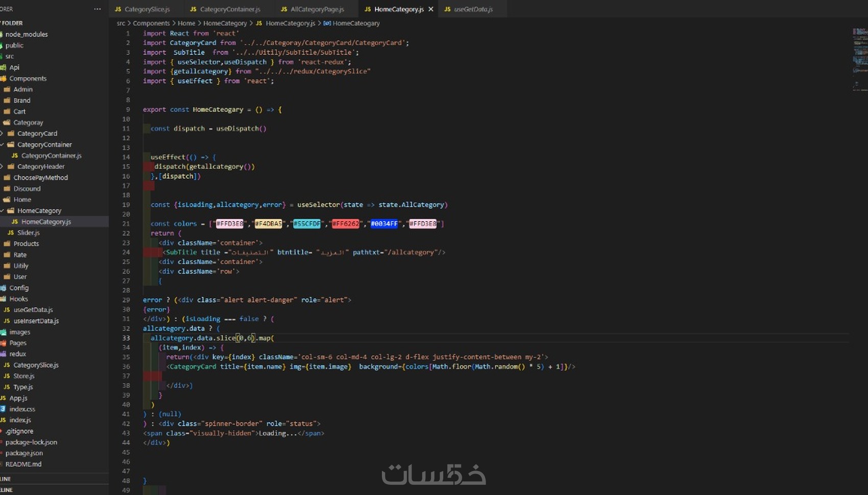This screenshot has width=868, height=495.
Task: Select the node_modules folder row
Action: [x=54, y=34]
